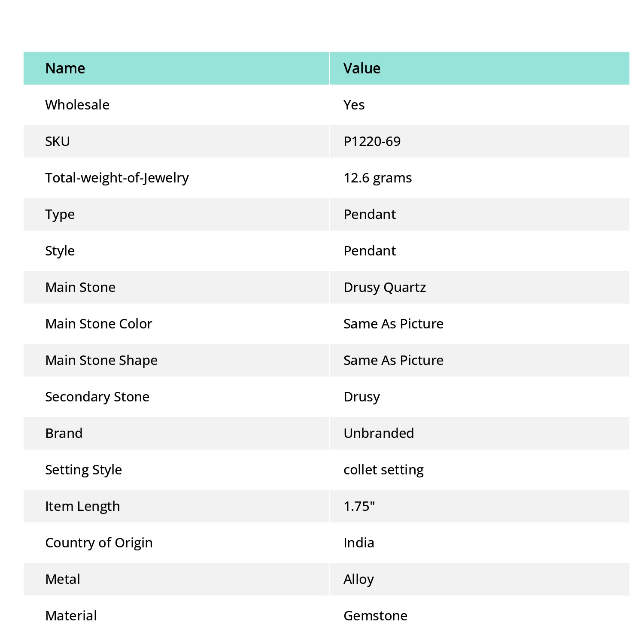Screen dimensions: 644x644
Task: Click the Item Length 1.75" value
Action: pos(359,506)
